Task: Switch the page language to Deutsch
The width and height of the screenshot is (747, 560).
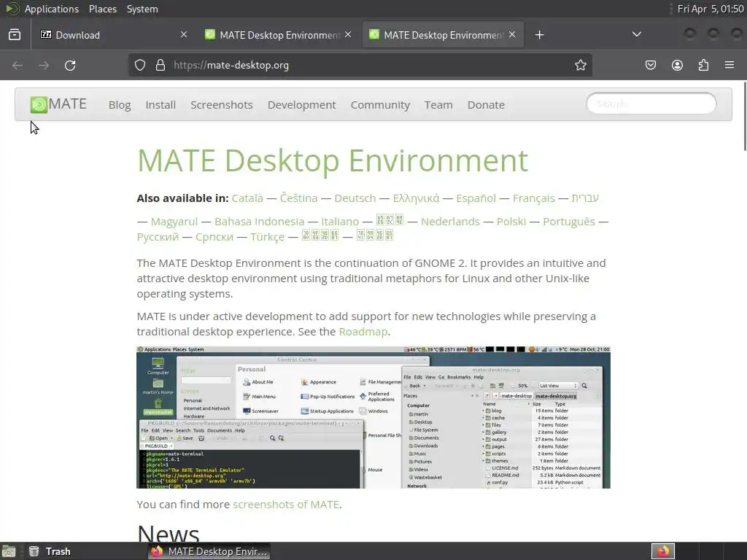Action: (x=355, y=198)
